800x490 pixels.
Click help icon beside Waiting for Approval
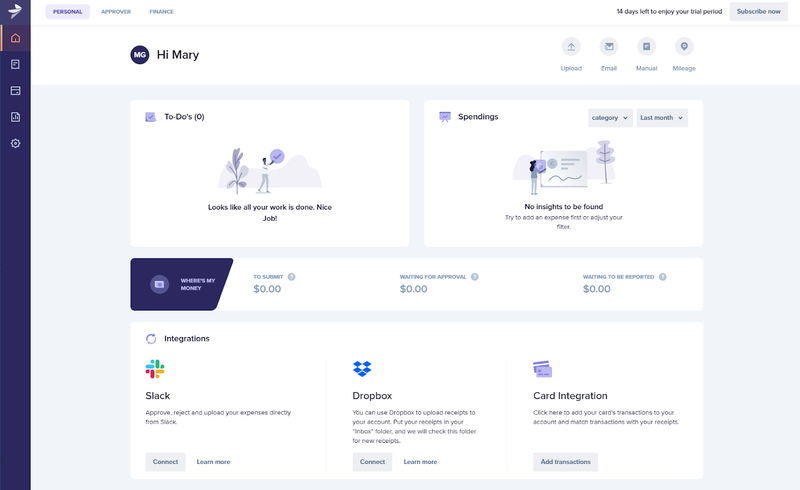click(x=474, y=277)
